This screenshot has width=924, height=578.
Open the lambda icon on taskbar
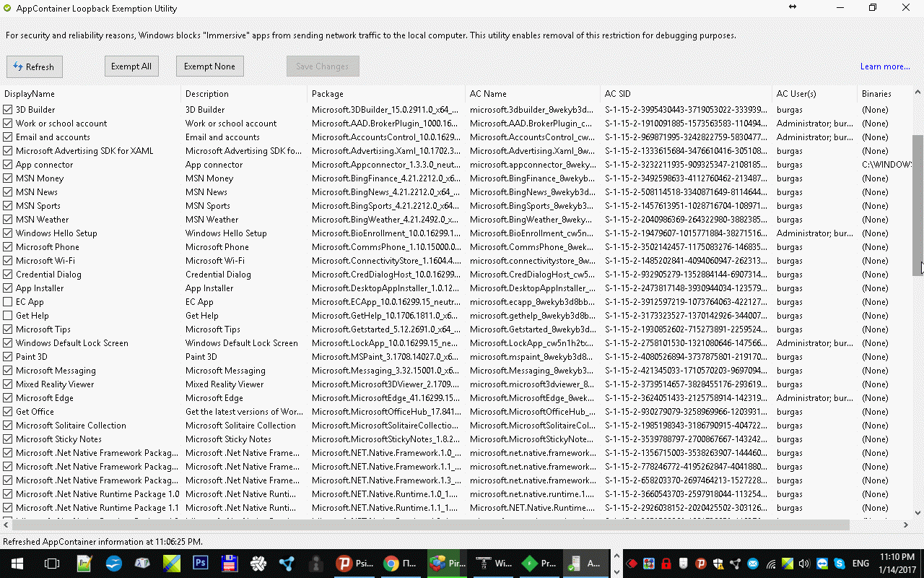tap(143, 564)
